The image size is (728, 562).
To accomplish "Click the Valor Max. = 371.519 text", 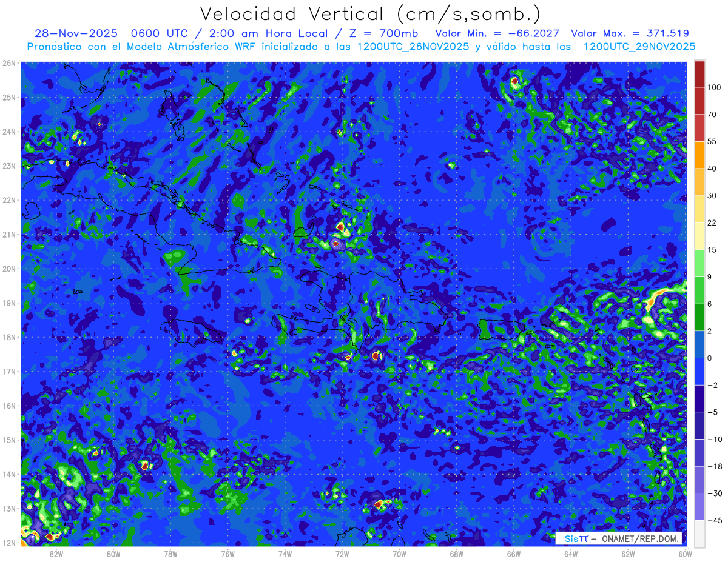I will click(630, 33).
